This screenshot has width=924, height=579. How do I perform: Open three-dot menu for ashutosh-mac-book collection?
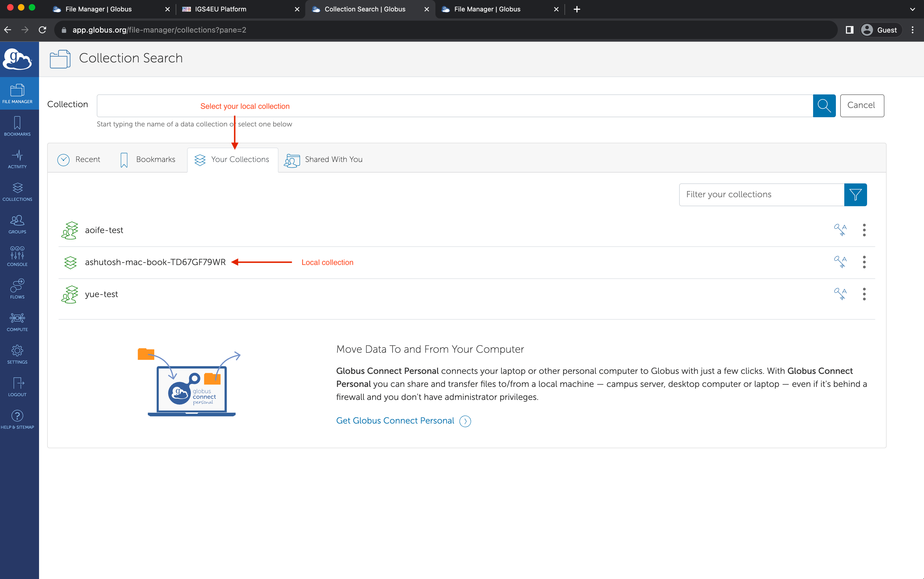(864, 262)
